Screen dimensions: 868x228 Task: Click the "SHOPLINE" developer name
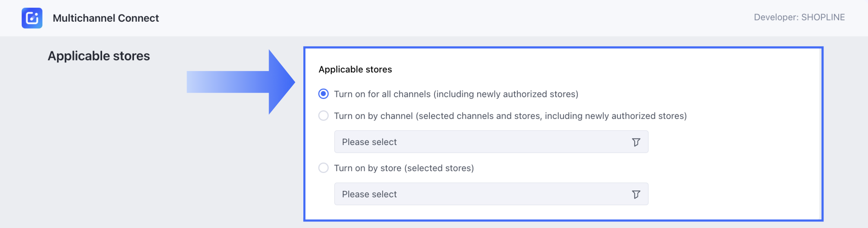click(823, 17)
